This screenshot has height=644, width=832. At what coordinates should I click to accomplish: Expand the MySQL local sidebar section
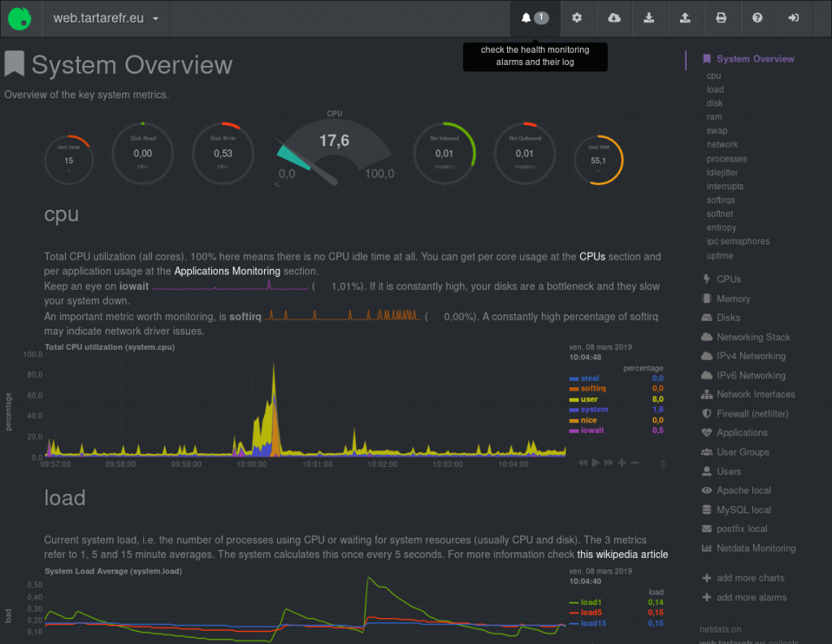pyautogui.click(x=743, y=510)
